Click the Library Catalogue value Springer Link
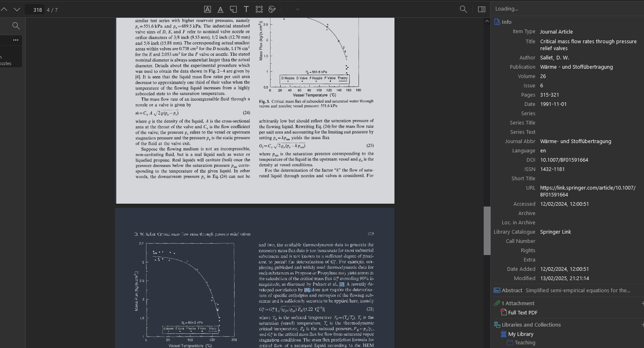The width and height of the screenshot is (644, 348). (556, 232)
